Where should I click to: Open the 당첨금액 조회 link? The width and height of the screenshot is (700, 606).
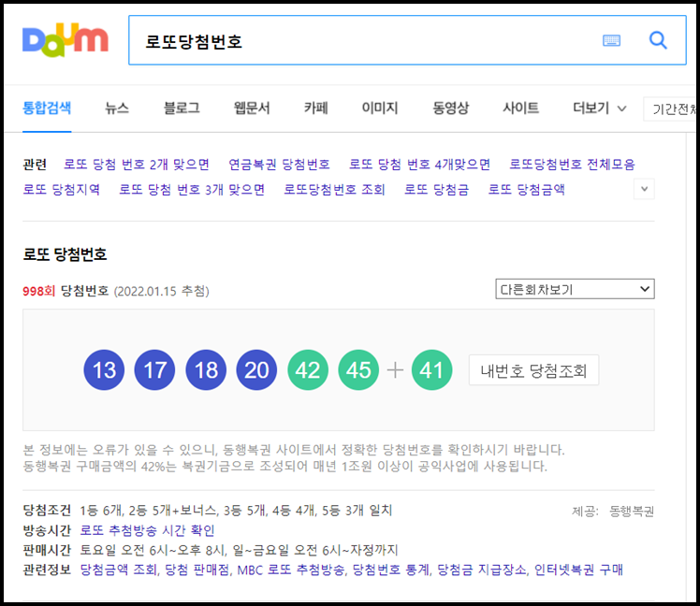[x=118, y=570]
